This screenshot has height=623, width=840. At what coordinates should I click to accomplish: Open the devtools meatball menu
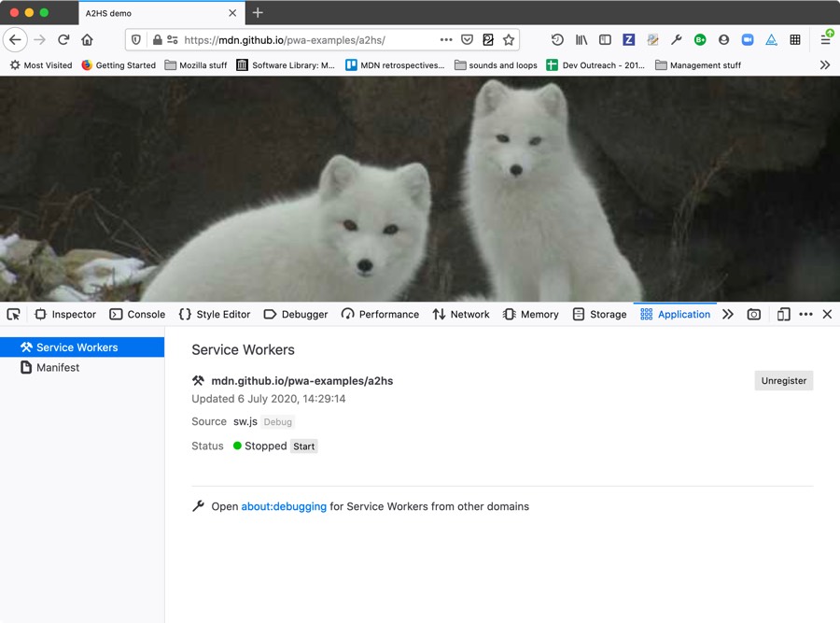(x=805, y=315)
